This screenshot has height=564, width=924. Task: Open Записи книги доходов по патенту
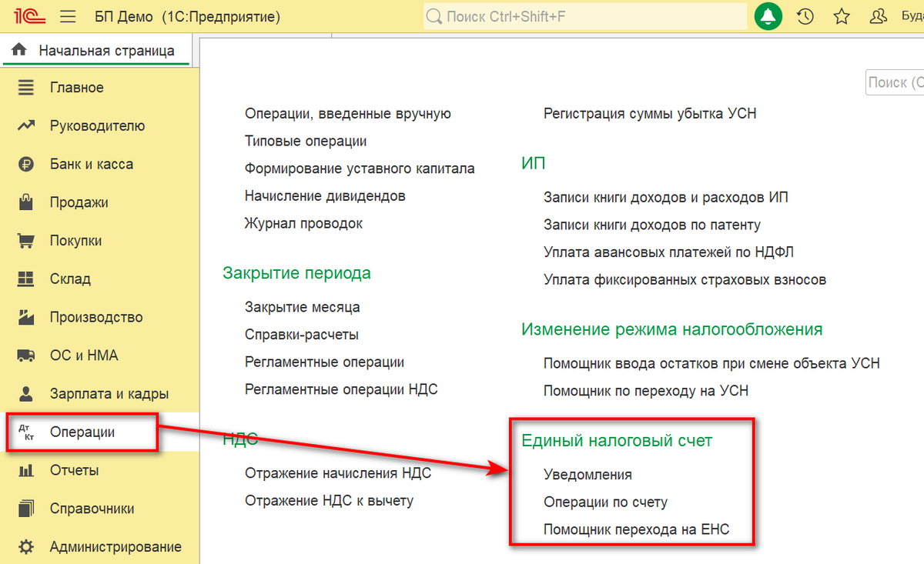652,225
